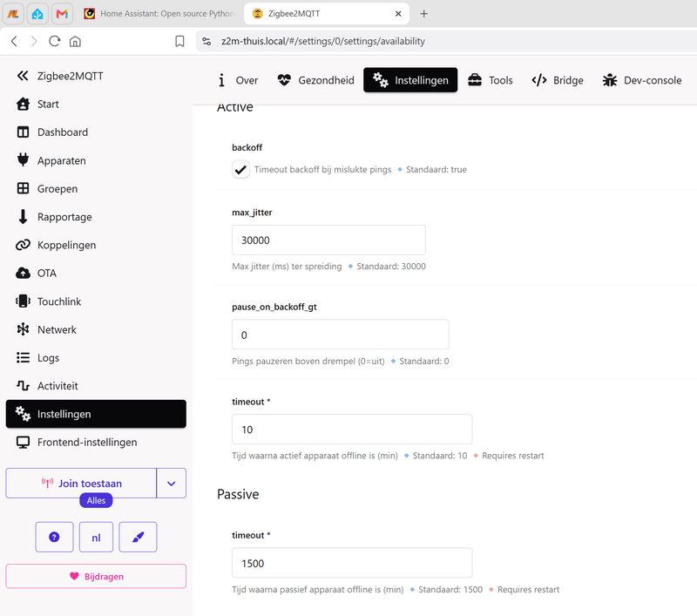The image size is (697, 616).
Task: Uncheck the backoff checkbox
Action: (x=240, y=169)
